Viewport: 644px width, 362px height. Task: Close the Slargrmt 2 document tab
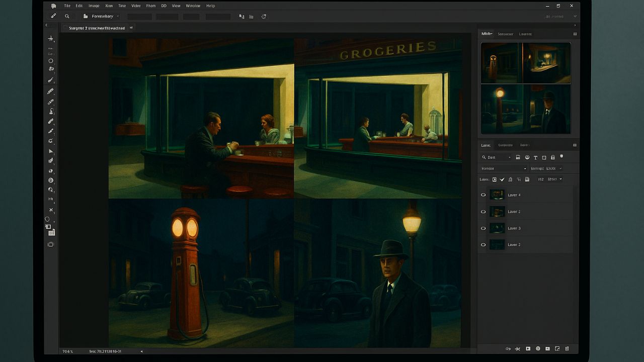click(x=131, y=28)
